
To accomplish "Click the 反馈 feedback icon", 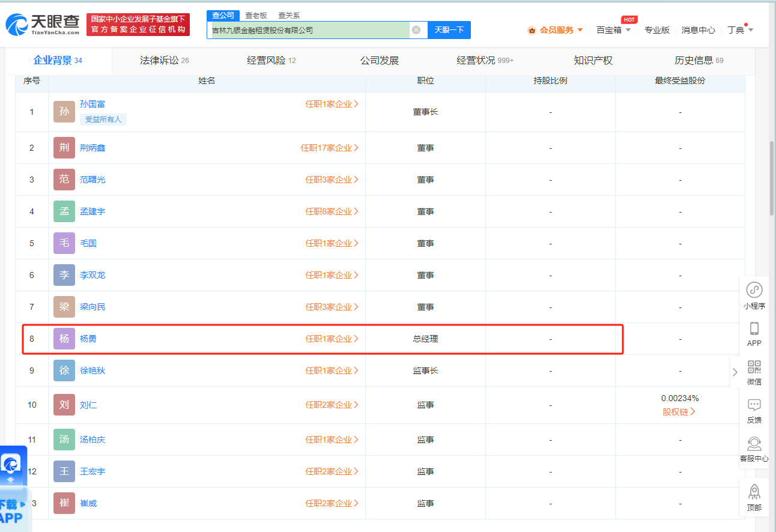I will point(754,405).
